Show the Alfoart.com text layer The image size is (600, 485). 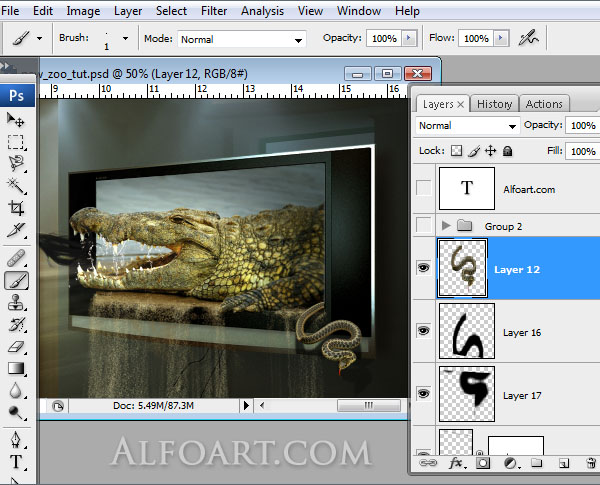coord(424,188)
